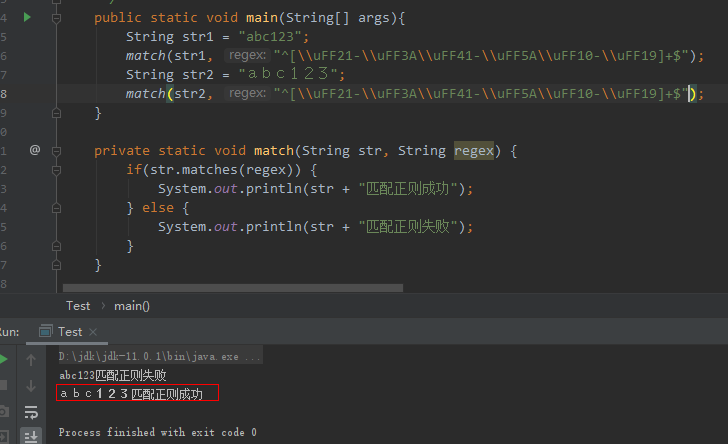Rerun Test with the green play icon

point(4,359)
